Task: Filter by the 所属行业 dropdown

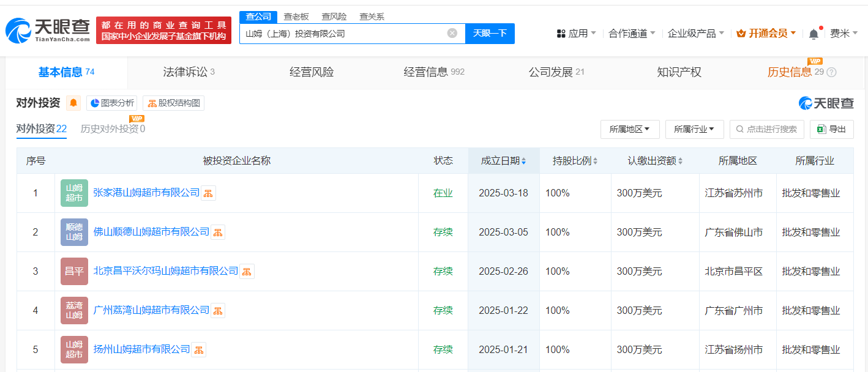Action: [x=695, y=129]
